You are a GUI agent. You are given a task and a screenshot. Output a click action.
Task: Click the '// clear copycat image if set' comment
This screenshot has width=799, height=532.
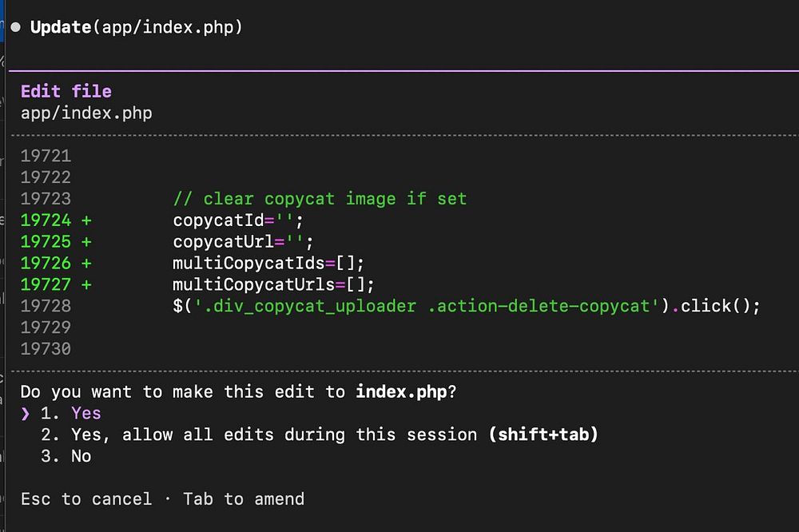[320, 198]
